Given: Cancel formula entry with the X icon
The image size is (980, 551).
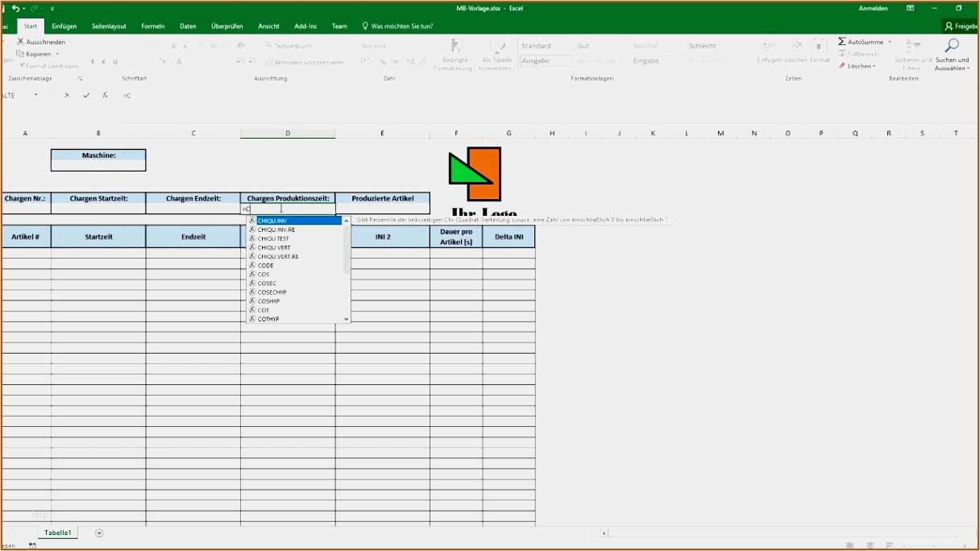Looking at the screenshot, I should 67,95.
